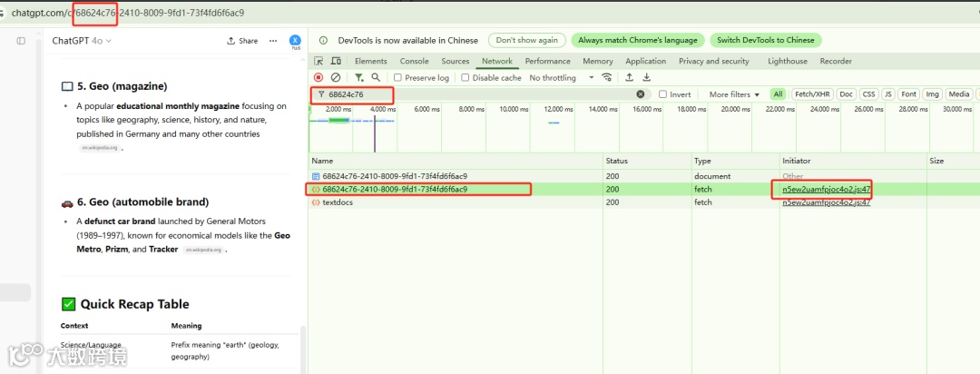Switch to the Sources tab
The image size is (980, 374).
(455, 62)
